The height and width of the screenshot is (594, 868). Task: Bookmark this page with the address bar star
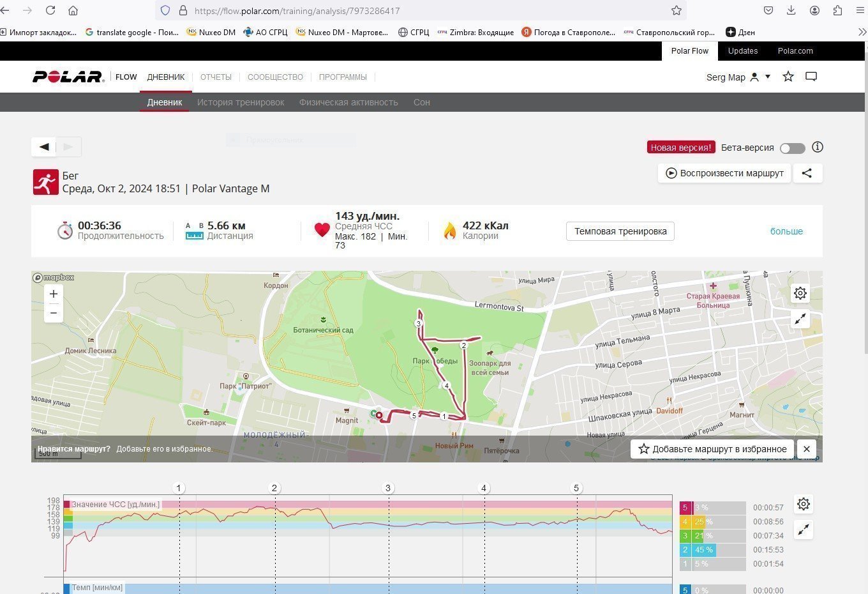coord(677,10)
